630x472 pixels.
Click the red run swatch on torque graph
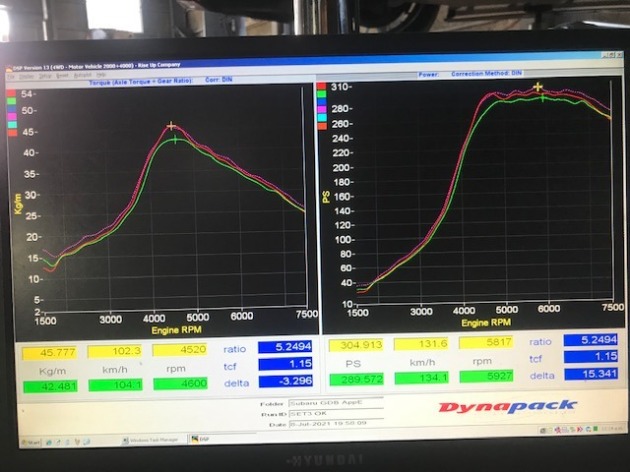pos(11,91)
